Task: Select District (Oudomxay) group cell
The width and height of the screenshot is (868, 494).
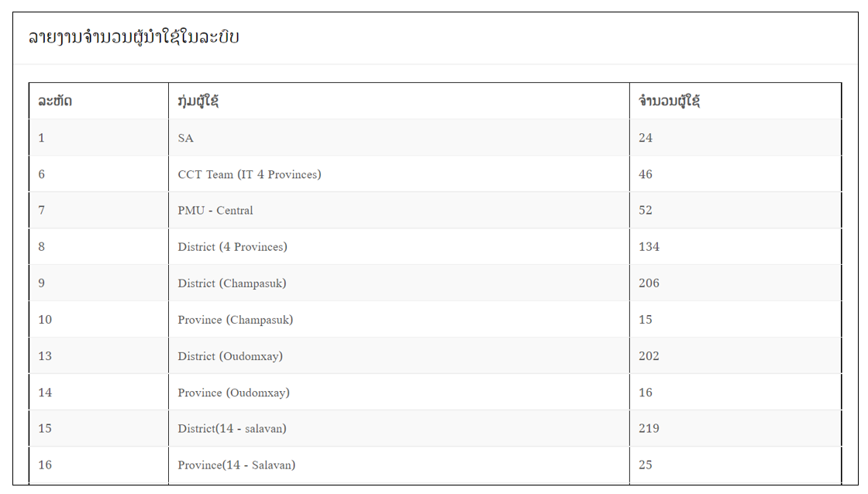Action: tap(399, 355)
